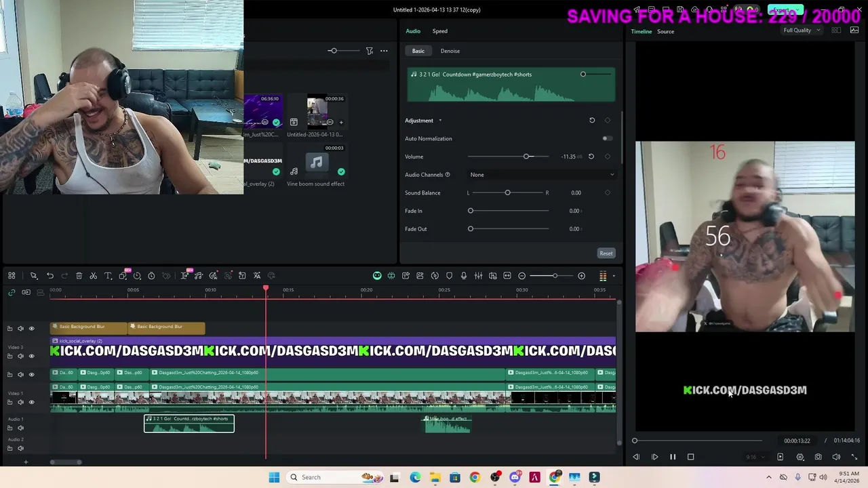Step back one frame in preview
The image size is (868, 488).
(x=636, y=457)
